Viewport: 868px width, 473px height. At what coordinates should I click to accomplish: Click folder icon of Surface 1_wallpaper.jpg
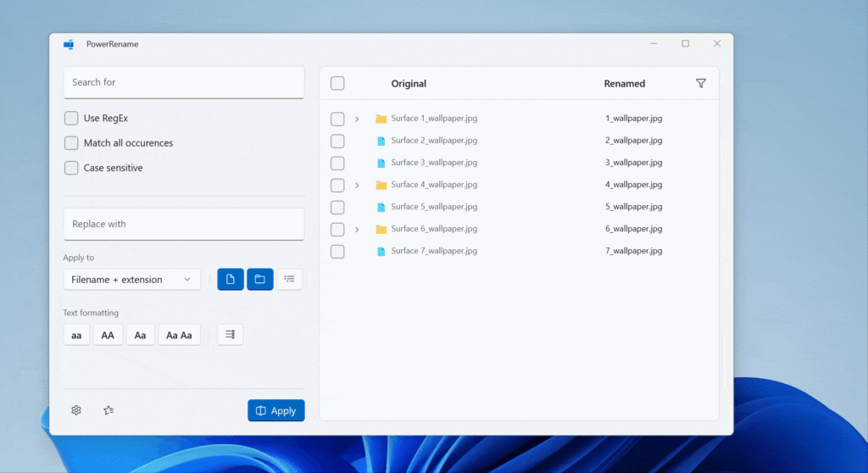[381, 119]
